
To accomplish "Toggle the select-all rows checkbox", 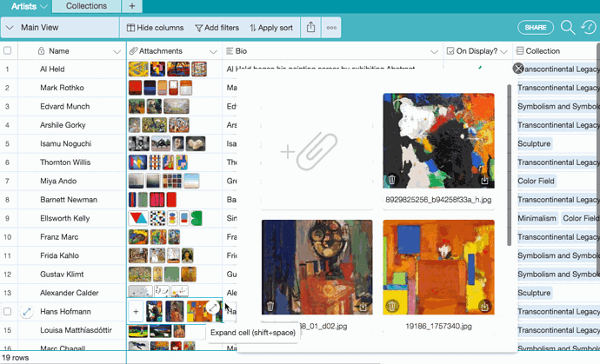I will click(x=7, y=50).
